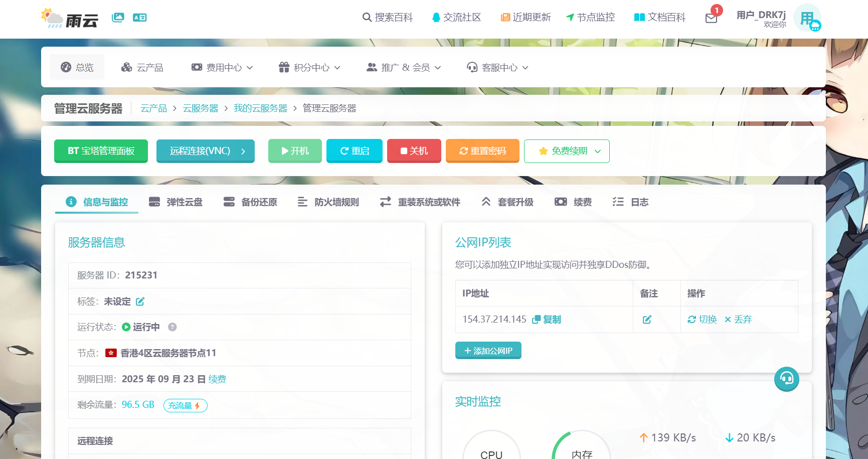Click 丢弃 to discard the IP
Image resolution: width=868 pixels, height=459 pixels.
(738, 320)
